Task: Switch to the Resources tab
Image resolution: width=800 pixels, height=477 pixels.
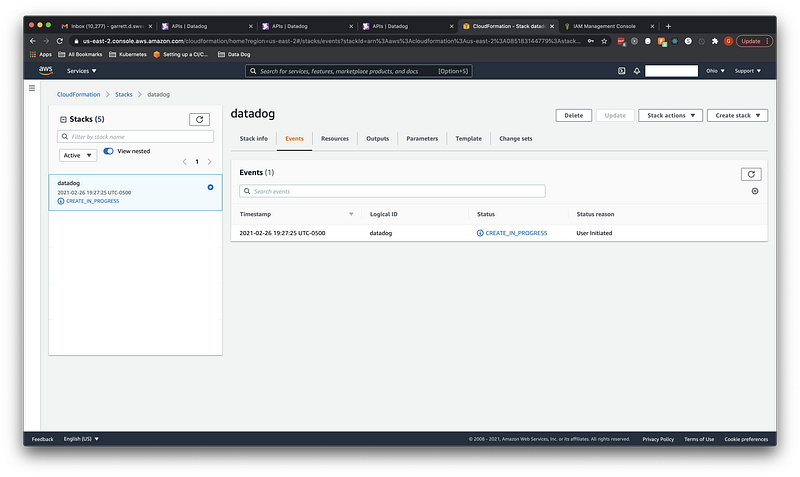Action: tap(335, 138)
